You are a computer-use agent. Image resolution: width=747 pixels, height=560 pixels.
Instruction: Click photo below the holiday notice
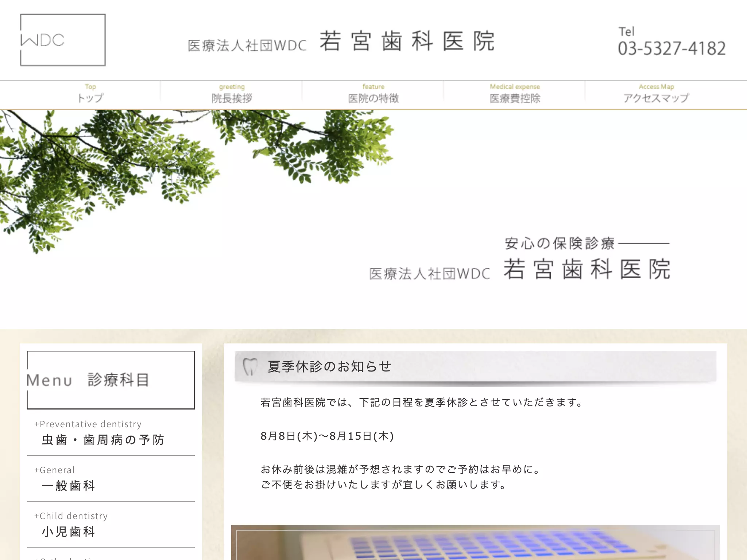476,542
